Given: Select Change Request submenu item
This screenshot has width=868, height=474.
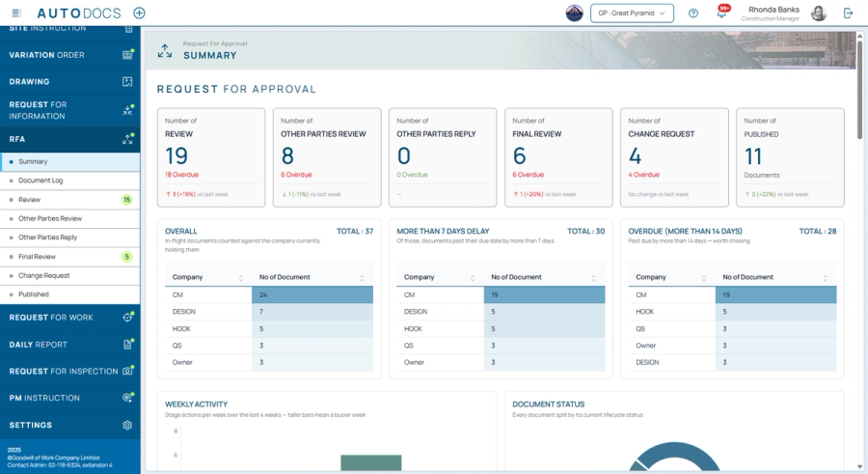Looking at the screenshot, I should [69, 275].
